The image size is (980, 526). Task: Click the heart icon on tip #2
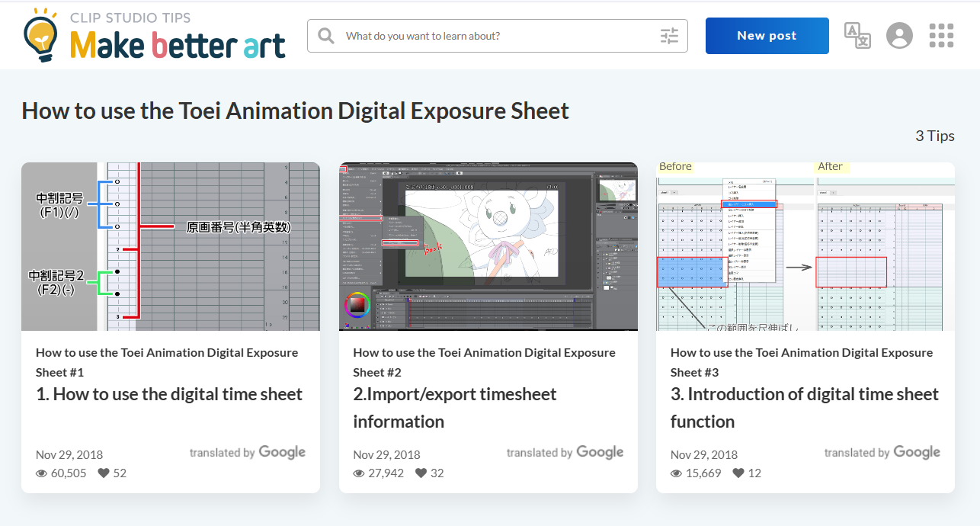tap(421, 473)
